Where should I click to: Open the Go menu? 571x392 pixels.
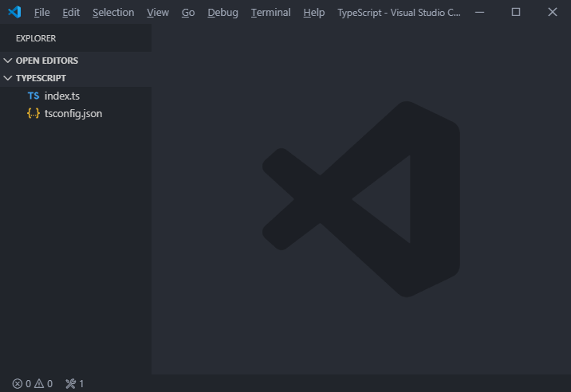point(188,13)
